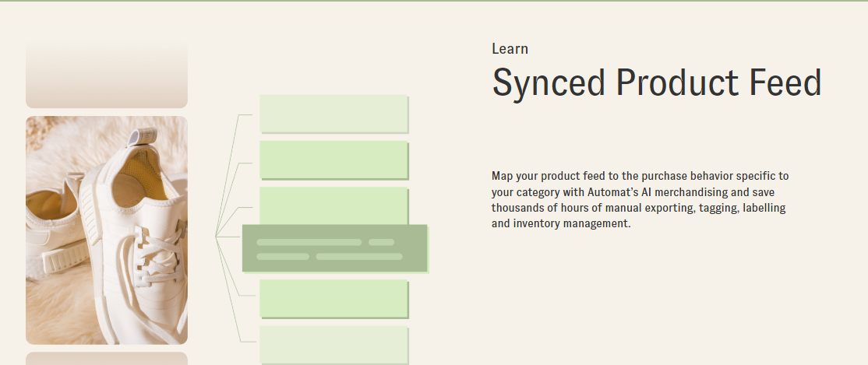
Task: Click the "Learn" label above the heading
Action: [x=510, y=49]
